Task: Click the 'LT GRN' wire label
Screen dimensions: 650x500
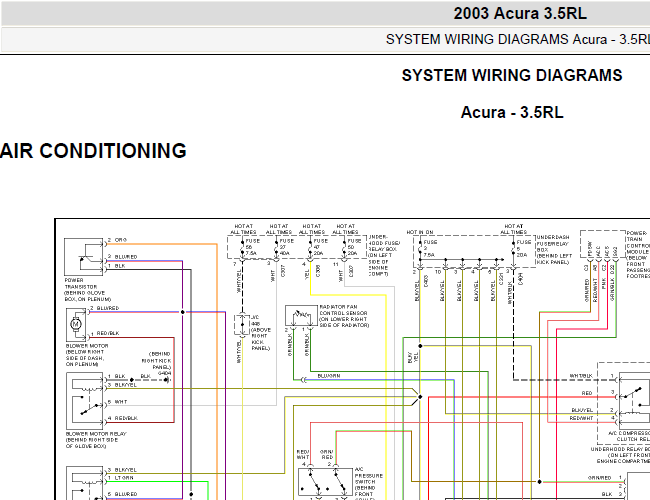Action: pyautogui.click(x=123, y=478)
